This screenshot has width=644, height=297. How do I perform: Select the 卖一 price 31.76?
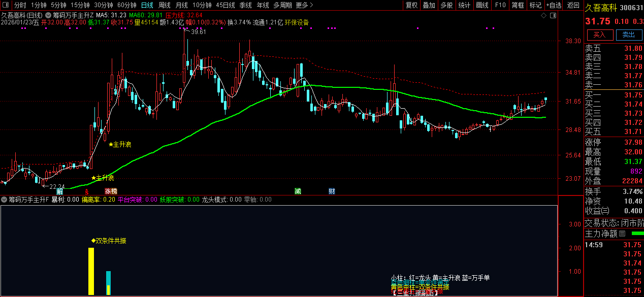pyautogui.click(x=634, y=85)
